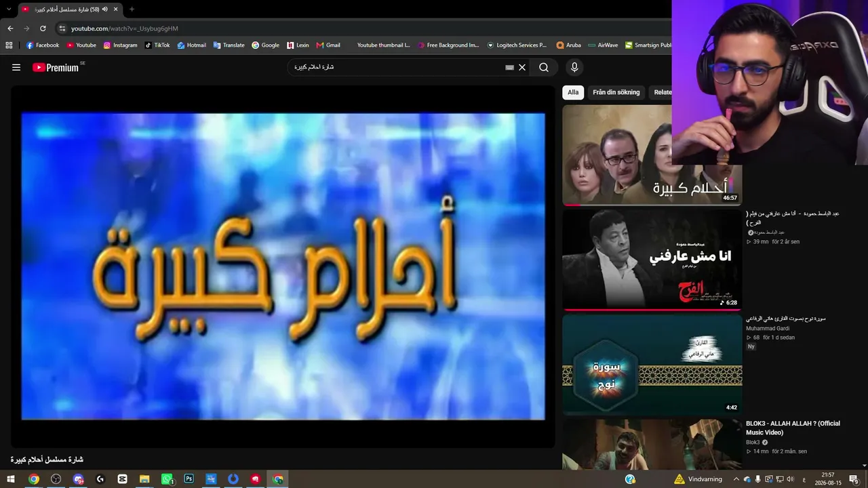
Task: Clear the YouTube search box text
Action: click(x=522, y=67)
